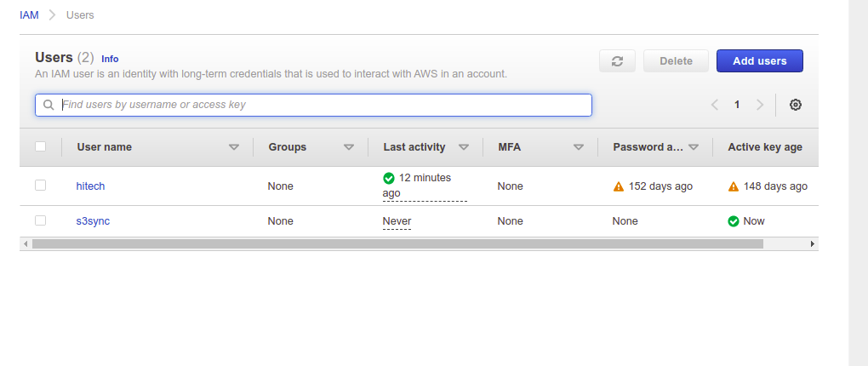The image size is (868, 366).
Task: Click page number 1 in pagination
Action: (x=737, y=105)
